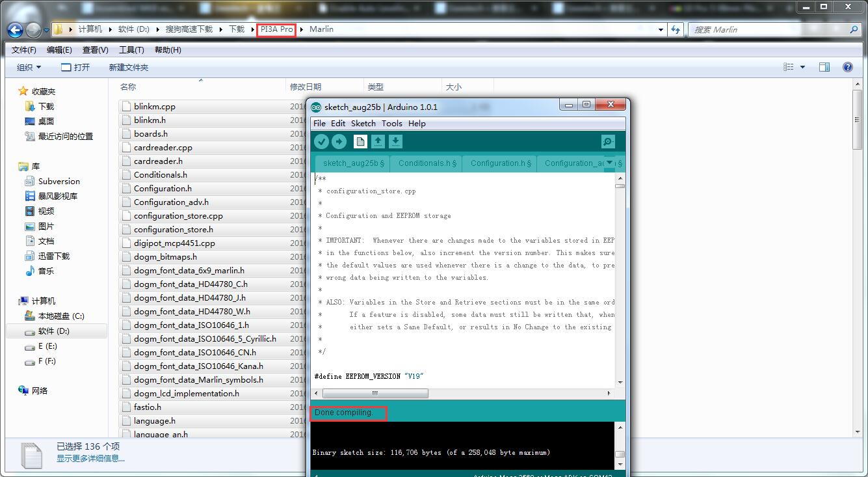Screen dimensions: 868x477
Task: Click the Open sketch up-arrow icon
Action: pyautogui.click(x=378, y=142)
